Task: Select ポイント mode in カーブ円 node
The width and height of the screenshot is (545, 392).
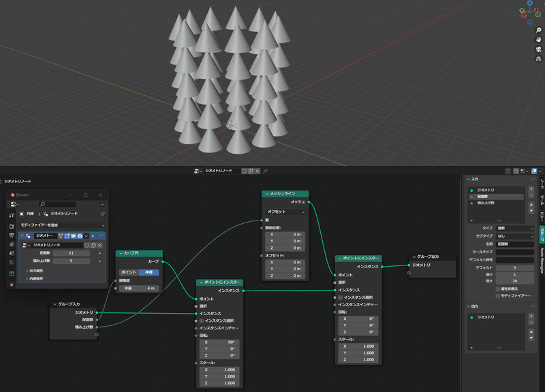Action: tap(129, 272)
